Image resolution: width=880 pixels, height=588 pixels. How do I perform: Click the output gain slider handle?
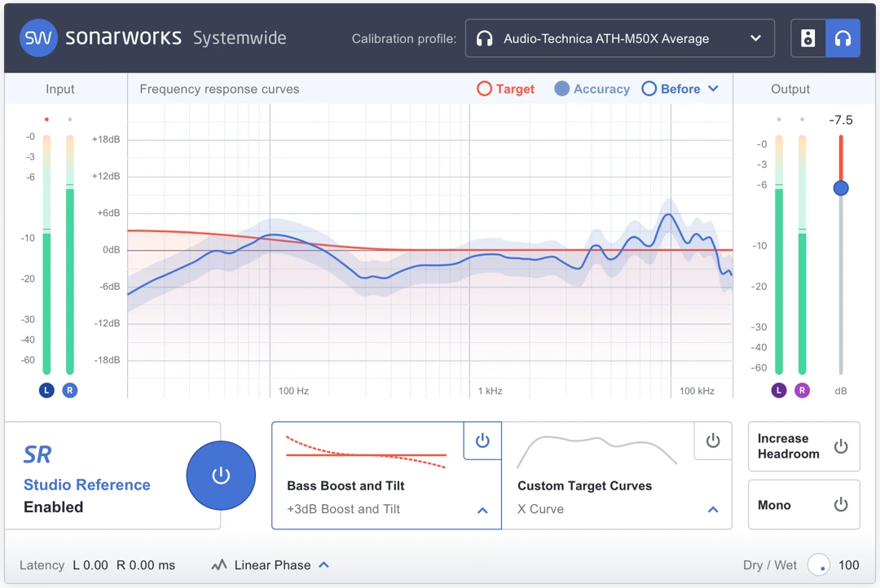click(841, 188)
